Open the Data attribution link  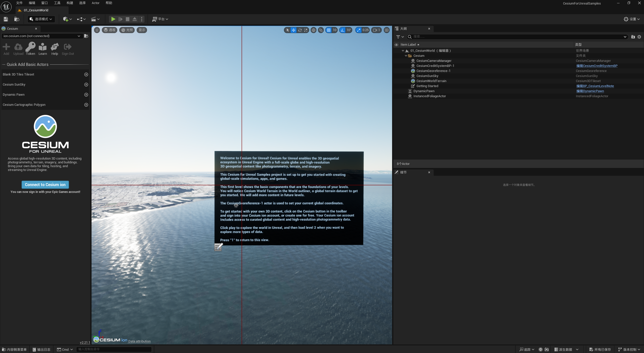coord(139,341)
